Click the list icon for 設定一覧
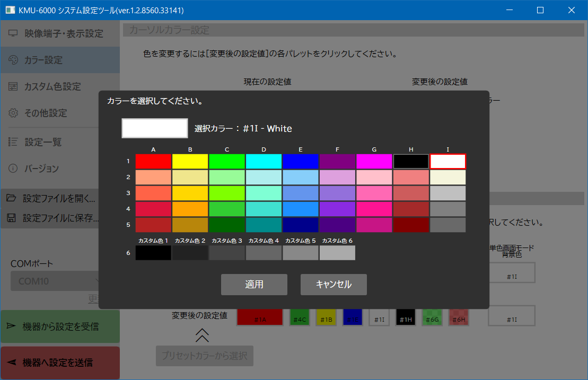Image resolution: width=588 pixels, height=380 pixels. 13,142
